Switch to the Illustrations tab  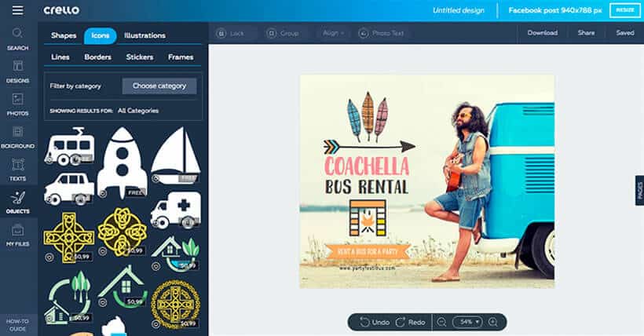[145, 35]
